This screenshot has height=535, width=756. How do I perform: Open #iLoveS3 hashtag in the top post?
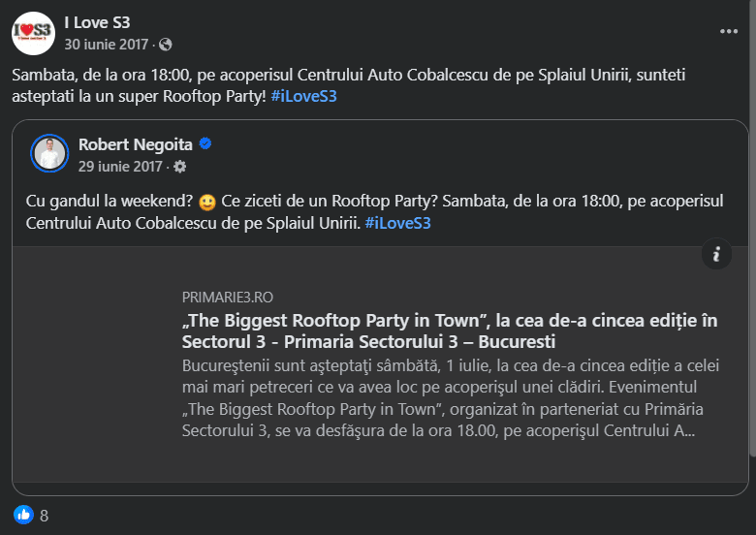click(x=303, y=96)
